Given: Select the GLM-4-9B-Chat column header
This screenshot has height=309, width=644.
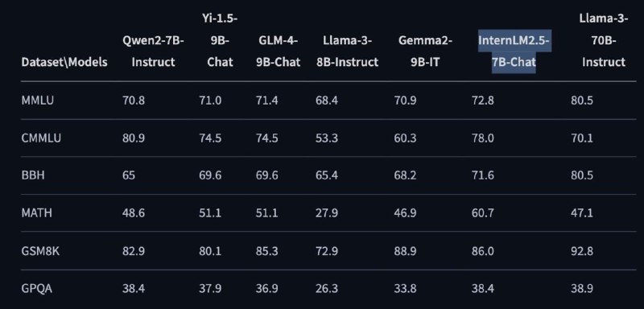Looking at the screenshot, I should click(278, 51).
